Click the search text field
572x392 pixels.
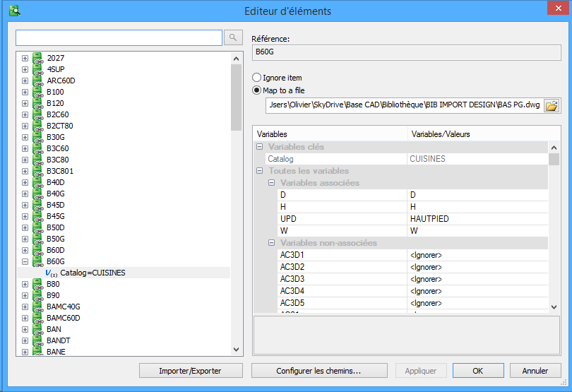coord(119,37)
